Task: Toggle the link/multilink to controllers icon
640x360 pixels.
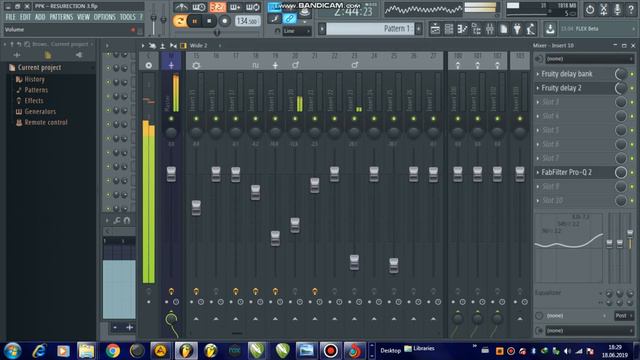Action: pyautogui.click(x=289, y=18)
